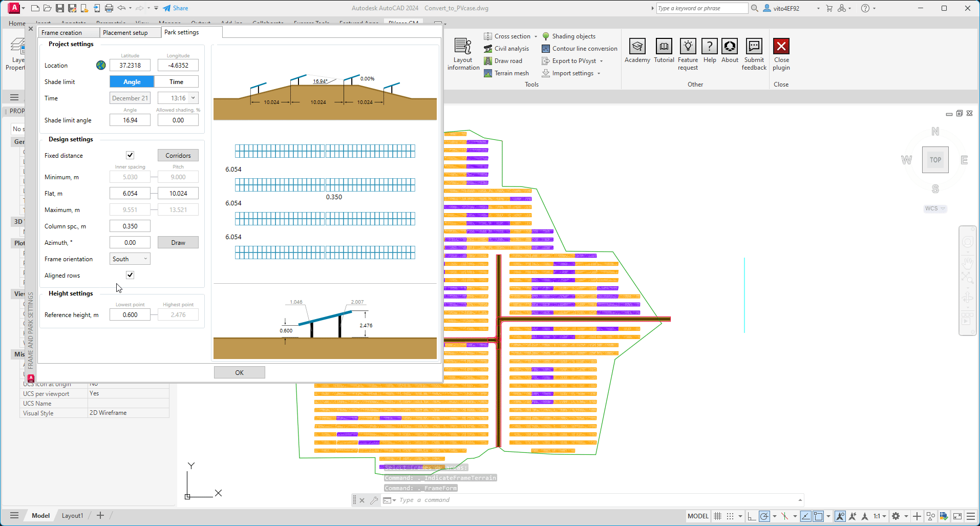Click the Undo arrow icon
The height and width of the screenshot is (526, 980).
pyautogui.click(x=121, y=8)
